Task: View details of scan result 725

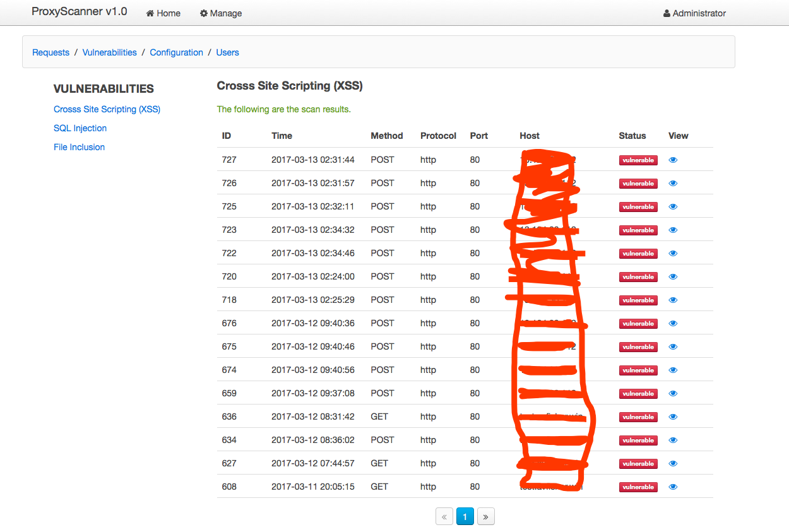Action: coord(673,207)
